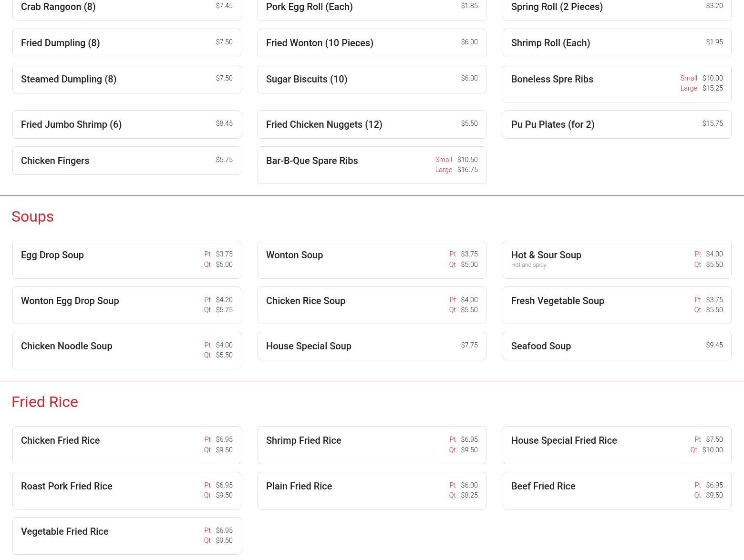Click 'Hot and spicy' description text
The image size is (744, 560).
point(529,265)
